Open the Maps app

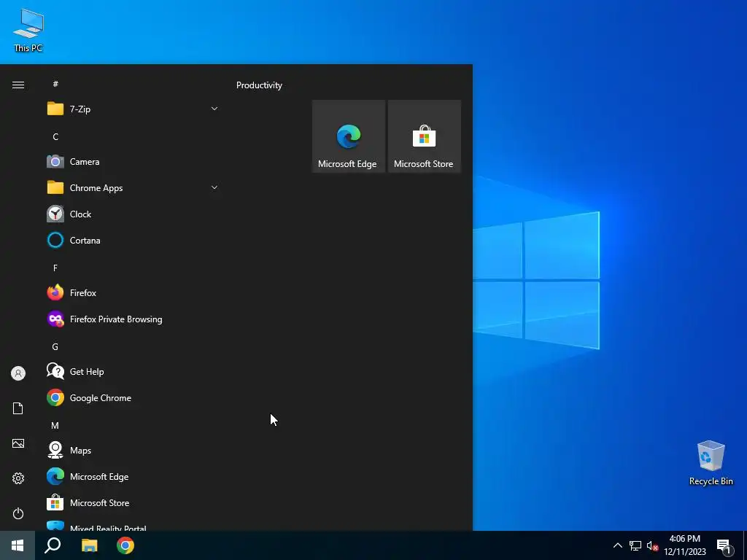click(133, 451)
